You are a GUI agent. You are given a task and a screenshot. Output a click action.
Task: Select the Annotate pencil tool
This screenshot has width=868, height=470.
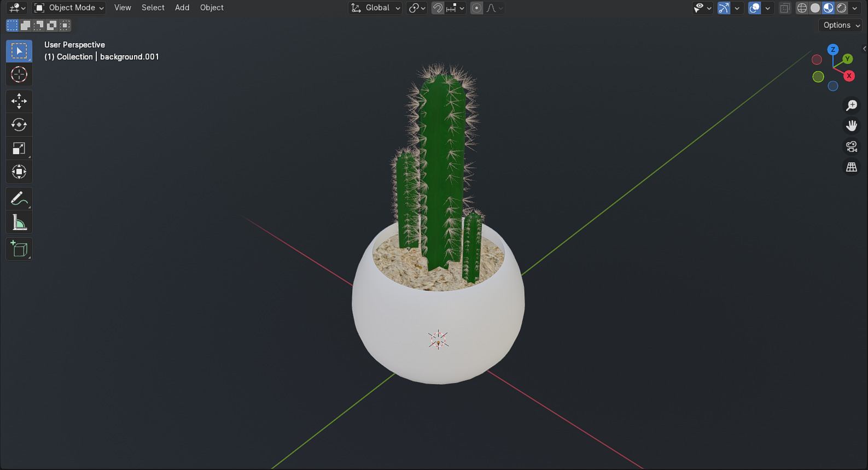pos(19,198)
